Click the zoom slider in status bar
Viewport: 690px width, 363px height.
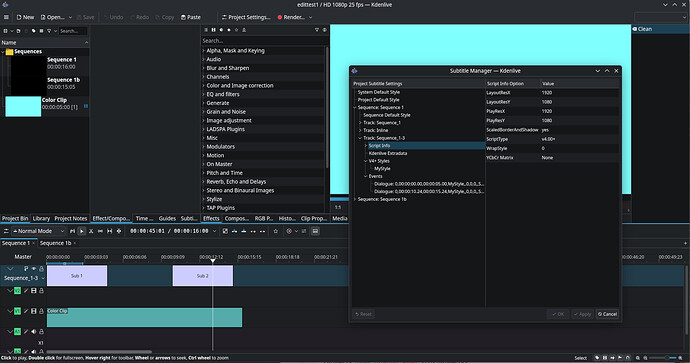tap(664, 358)
